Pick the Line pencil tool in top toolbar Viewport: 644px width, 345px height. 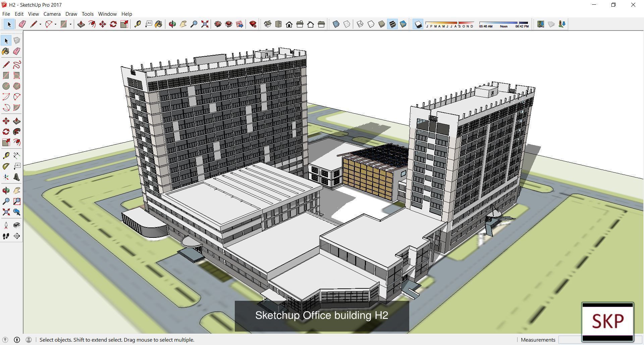click(x=34, y=24)
